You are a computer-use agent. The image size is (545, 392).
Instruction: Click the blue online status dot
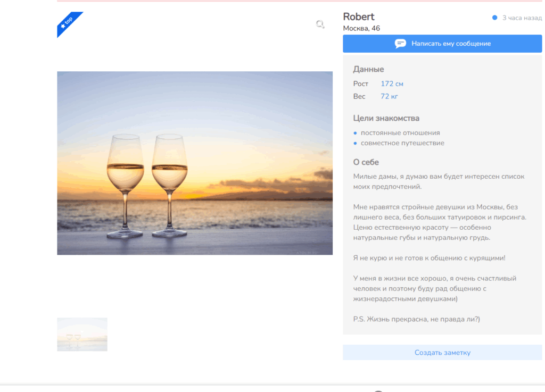pos(494,18)
